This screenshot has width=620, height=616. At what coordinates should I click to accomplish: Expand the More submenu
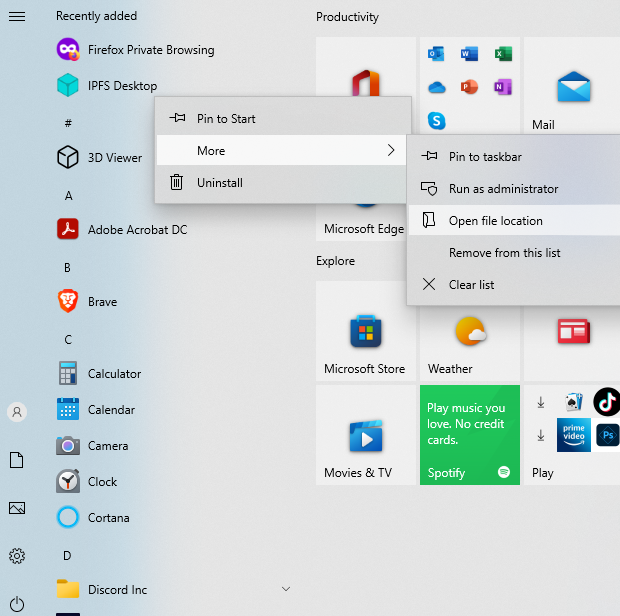[x=282, y=150]
